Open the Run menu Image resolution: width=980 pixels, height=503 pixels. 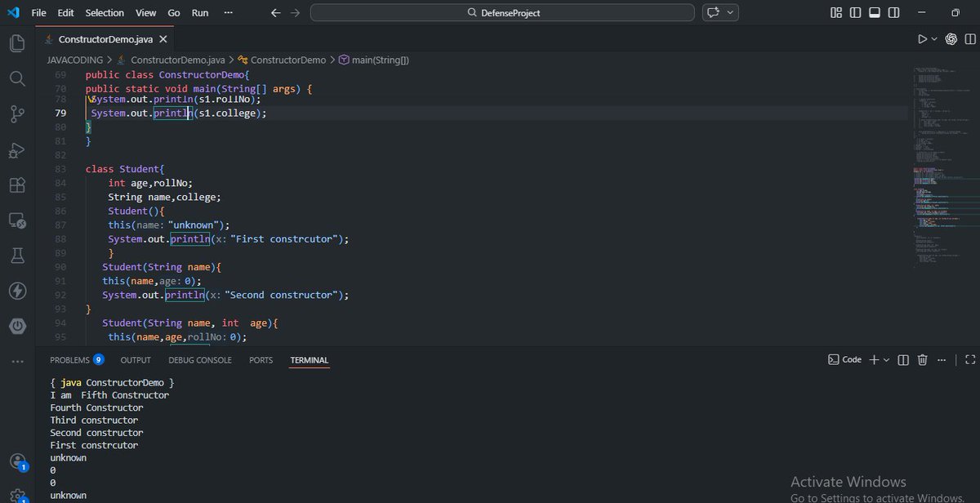(200, 13)
